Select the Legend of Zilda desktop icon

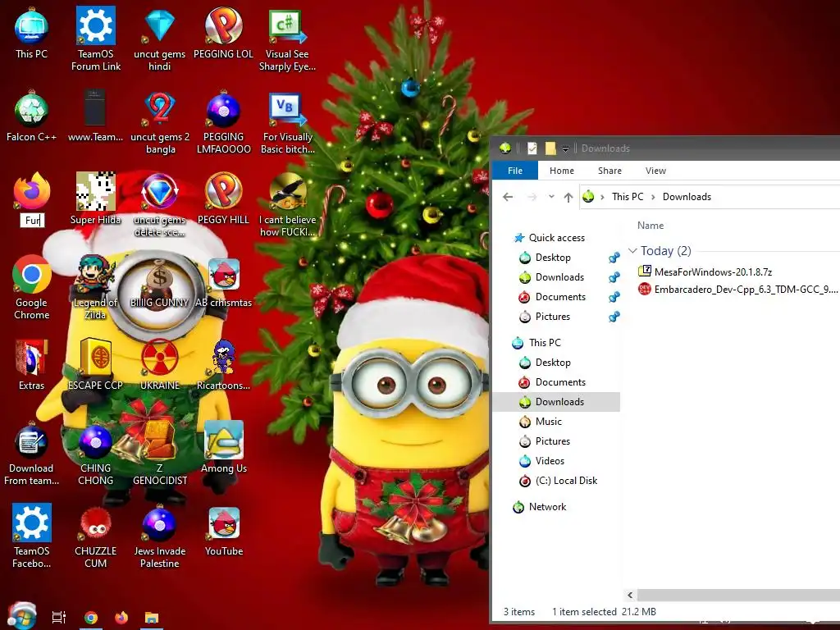(95, 288)
